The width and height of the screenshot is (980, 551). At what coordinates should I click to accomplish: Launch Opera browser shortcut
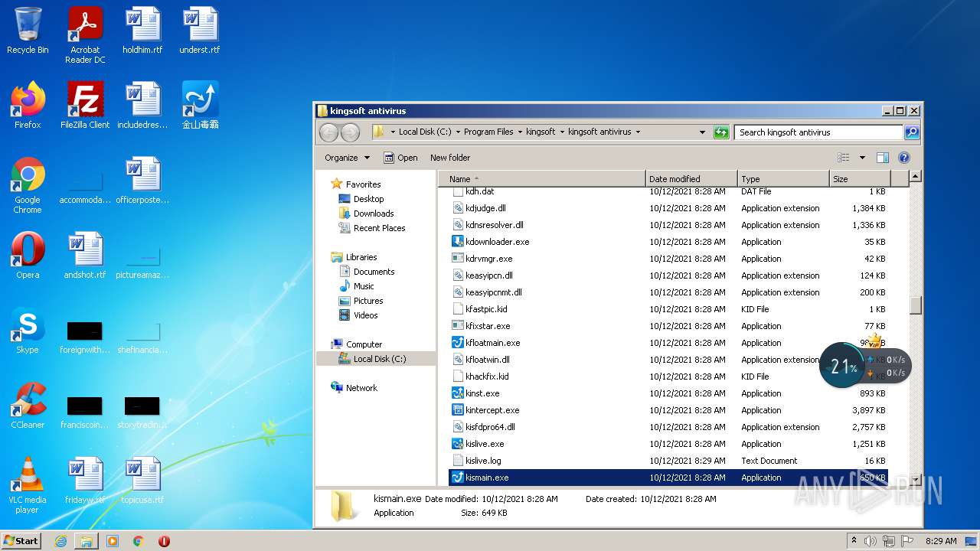coord(28,256)
